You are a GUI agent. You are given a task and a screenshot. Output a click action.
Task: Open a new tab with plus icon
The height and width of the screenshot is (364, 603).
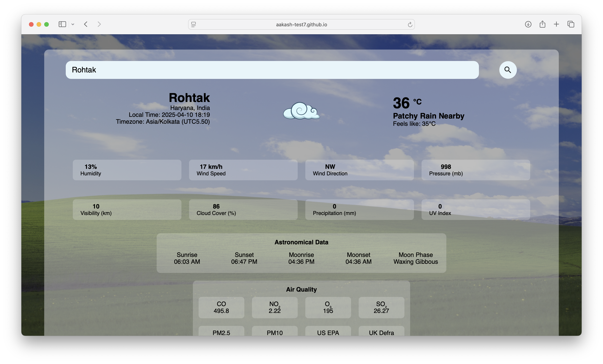coord(556,24)
